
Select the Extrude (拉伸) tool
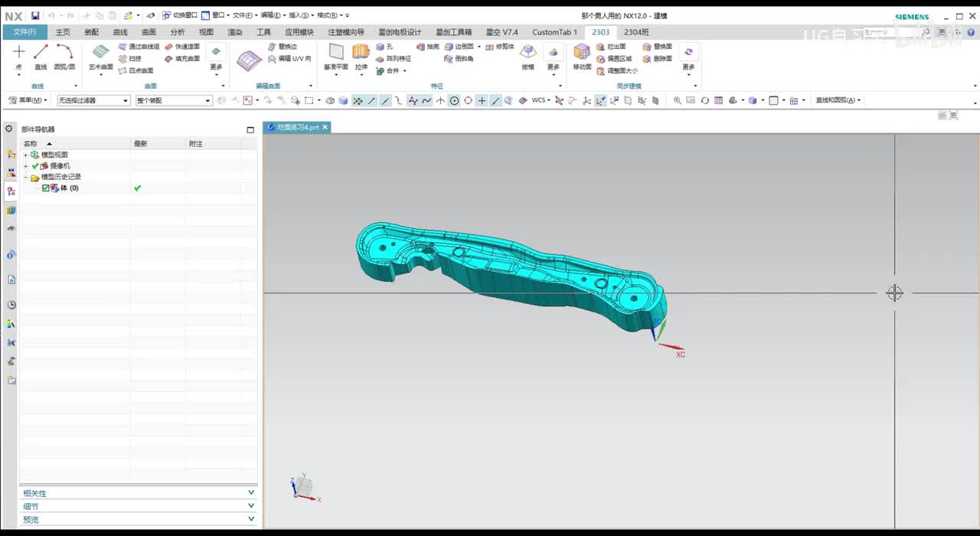pos(361,57)
